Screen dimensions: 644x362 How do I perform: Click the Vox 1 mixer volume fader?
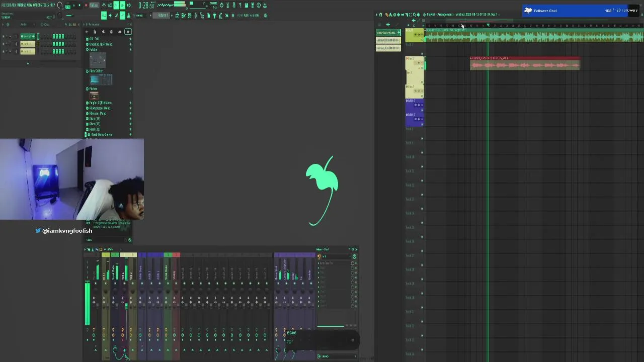click(126, 306)
